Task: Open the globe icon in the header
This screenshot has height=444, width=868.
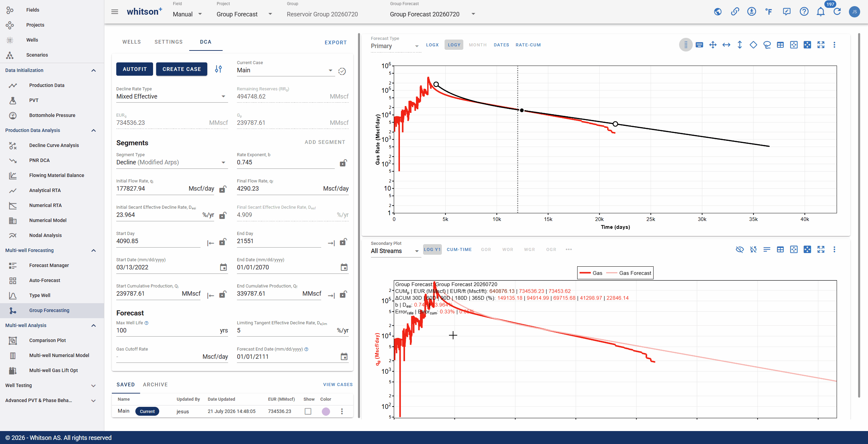Action: click(718, 12)
